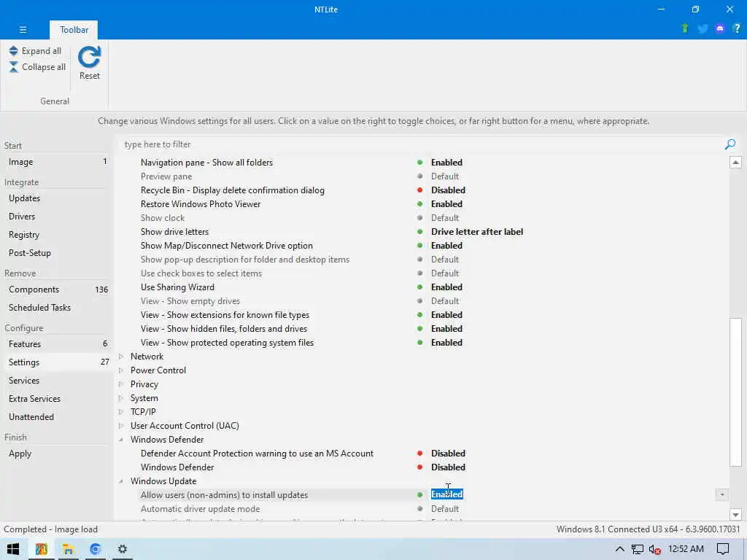Click the green update arrow icon

click(685, 28)
